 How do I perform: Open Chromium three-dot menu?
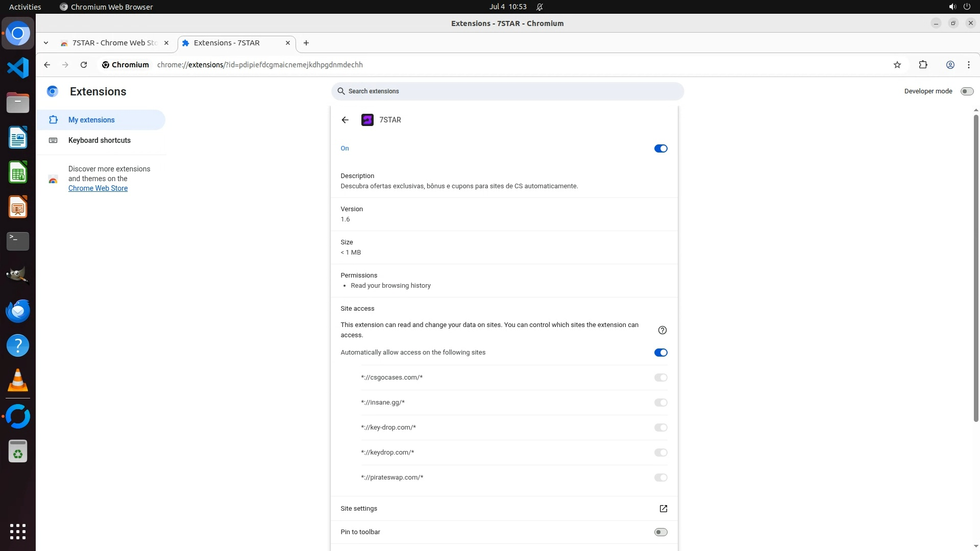(968, 65)
